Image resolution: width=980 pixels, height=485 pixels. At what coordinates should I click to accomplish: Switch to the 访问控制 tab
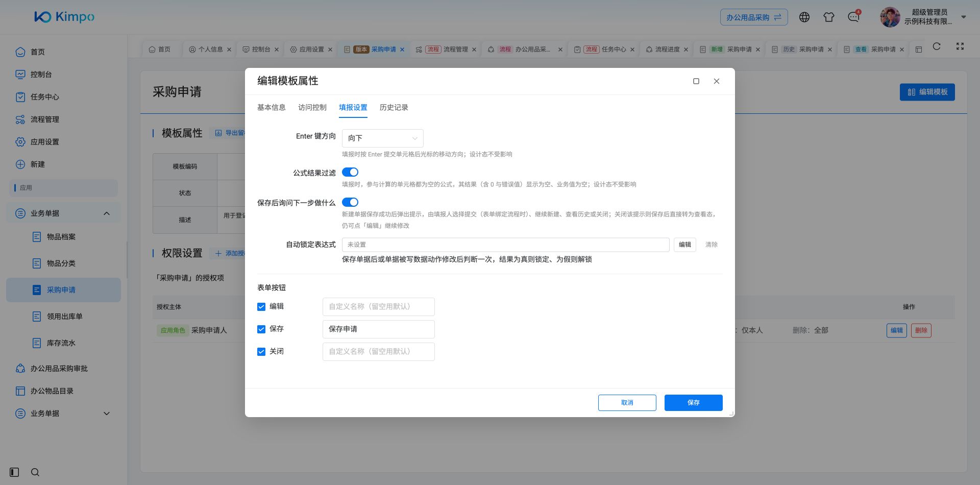pyautogui.click(x=312, y=108)
